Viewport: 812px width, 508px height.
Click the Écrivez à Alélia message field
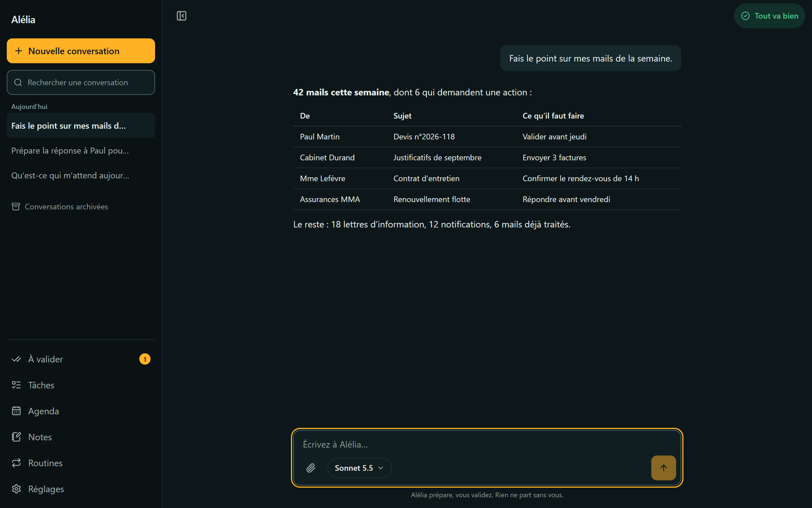click(x=487, y=444)
